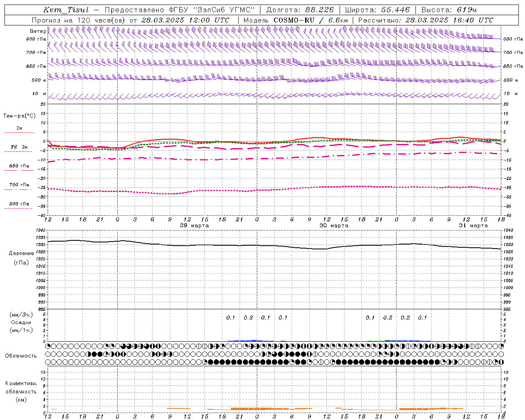Click the "31 марта" date label

473,226
